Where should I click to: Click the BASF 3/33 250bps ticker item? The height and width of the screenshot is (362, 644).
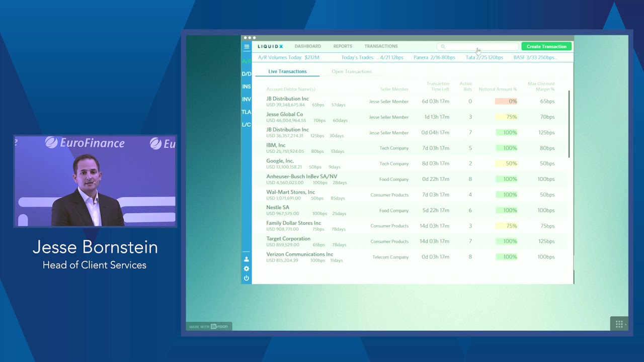pos(535,57)
